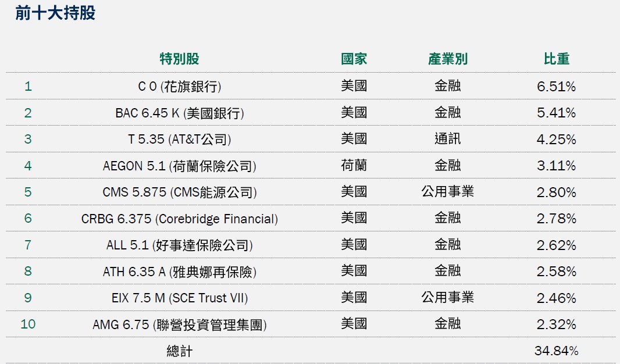Click ALL 5.1 (好事達保險公司) entry
The width and height of the screenshot is (620, 364).
click(179, 245)
